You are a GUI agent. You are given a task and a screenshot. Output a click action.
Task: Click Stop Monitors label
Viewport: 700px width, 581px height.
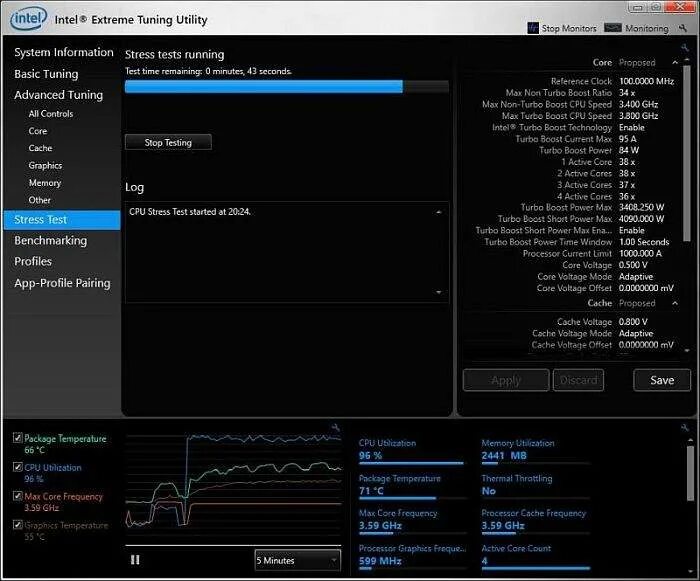click(x=569, y=28)
